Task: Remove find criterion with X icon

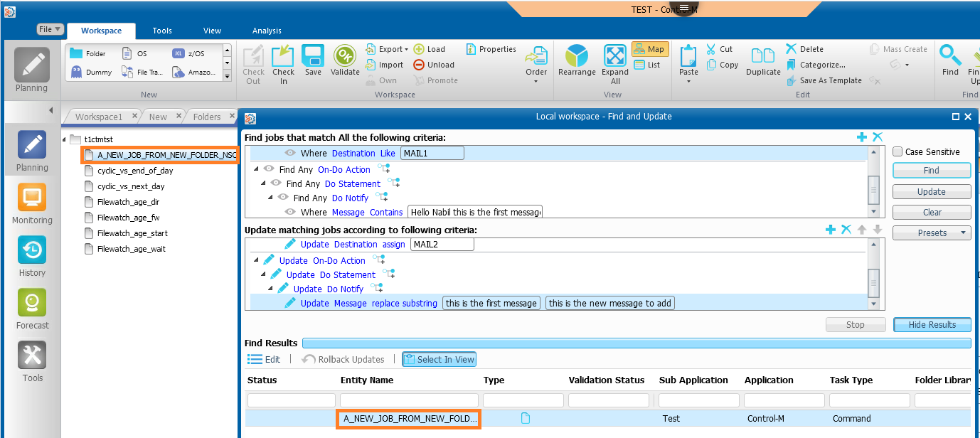Action: tap(878, 137)
